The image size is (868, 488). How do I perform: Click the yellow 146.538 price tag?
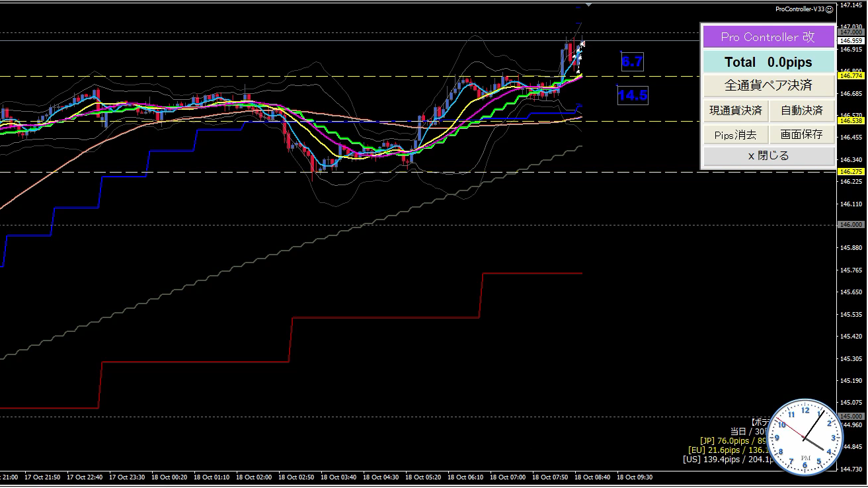[x=851, y=121]
